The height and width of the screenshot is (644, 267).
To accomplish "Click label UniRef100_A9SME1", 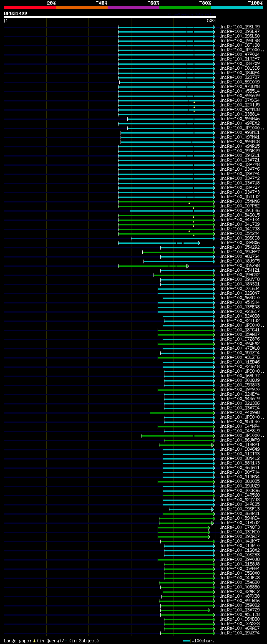I will (x=239, y=132).
